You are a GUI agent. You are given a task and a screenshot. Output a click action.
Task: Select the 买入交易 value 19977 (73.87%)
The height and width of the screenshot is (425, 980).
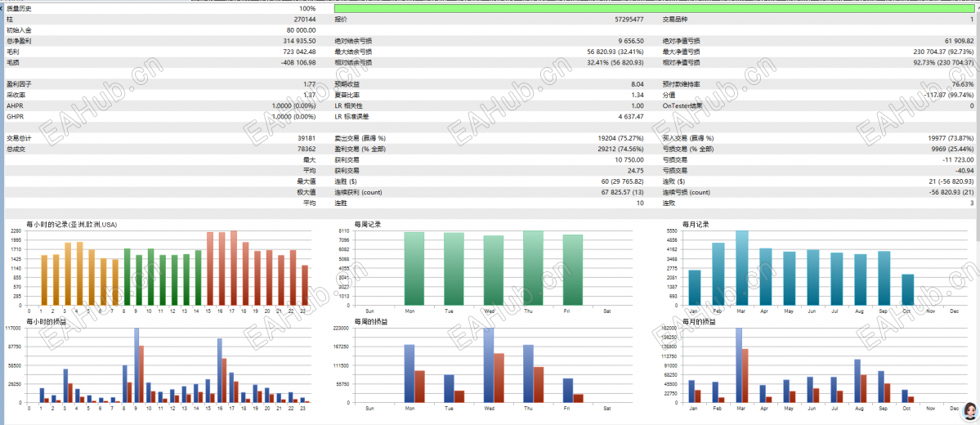point(950,138)
